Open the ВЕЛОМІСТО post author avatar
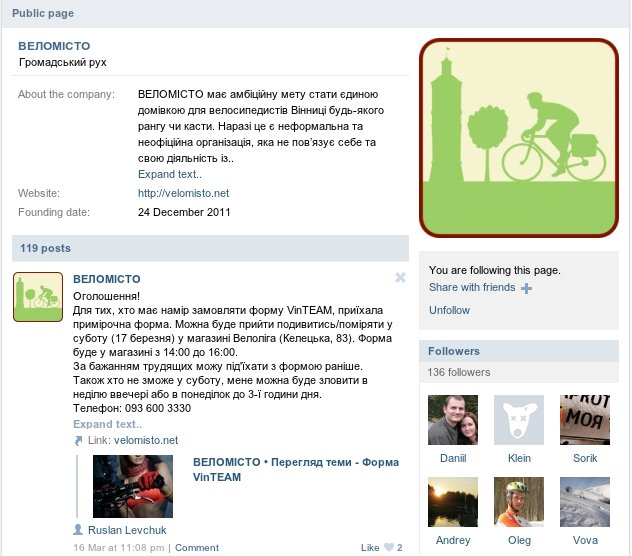 point(38,297)
